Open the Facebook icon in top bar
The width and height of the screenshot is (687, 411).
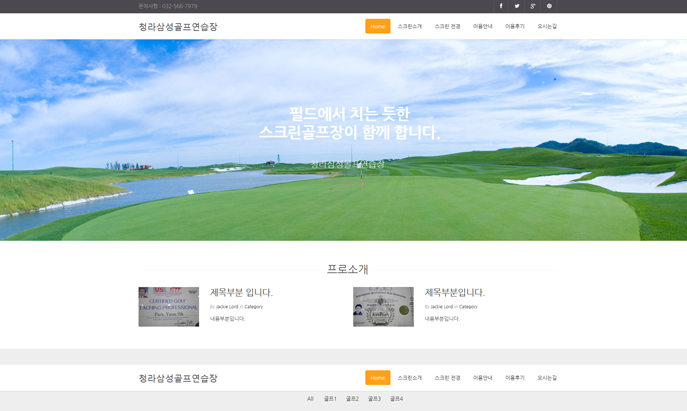click(501, 6)
